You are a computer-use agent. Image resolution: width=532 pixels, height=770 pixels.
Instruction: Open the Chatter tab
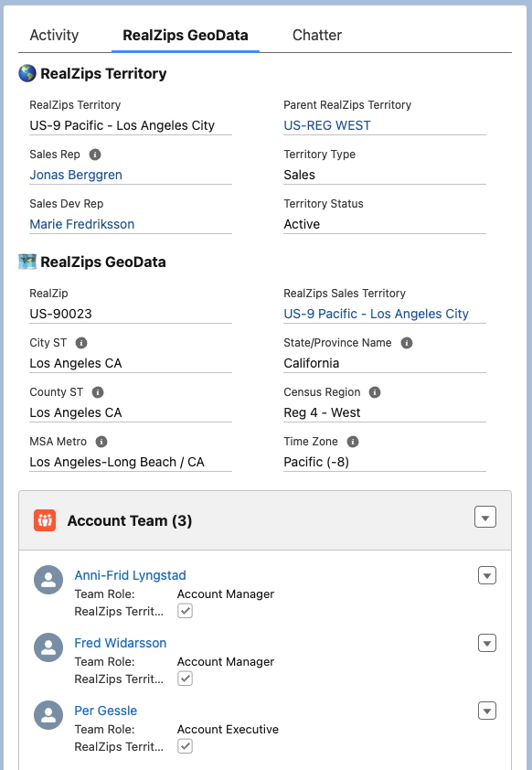click(x=317, y=36)
